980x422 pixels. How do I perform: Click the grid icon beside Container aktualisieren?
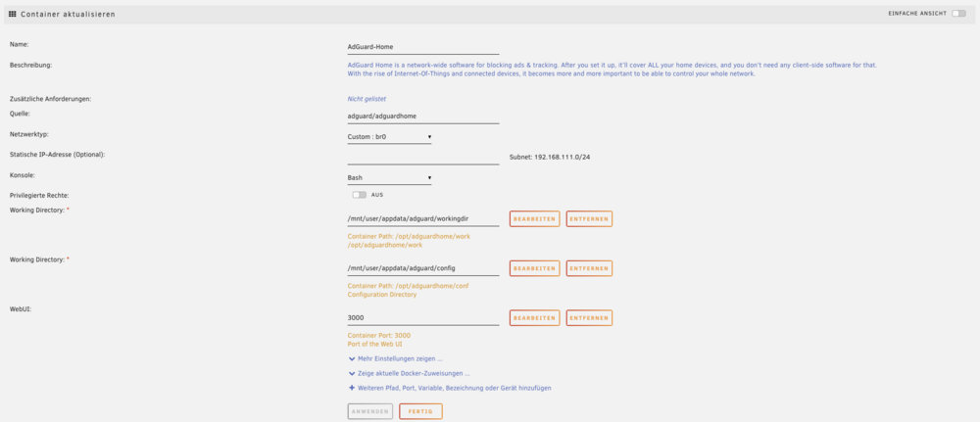coord(12,14)
